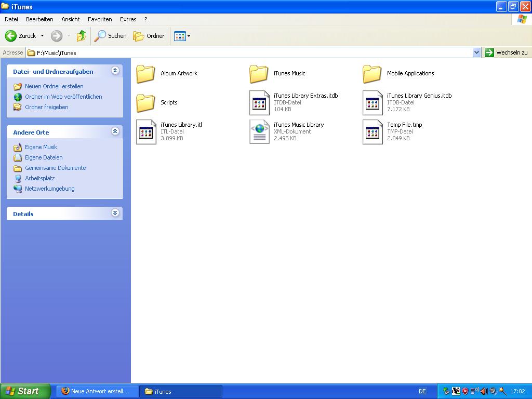The height and width of the screenshot is (399, 532).
Task: Click the Album Artwork folder name
Action: [x=179, y=73]
